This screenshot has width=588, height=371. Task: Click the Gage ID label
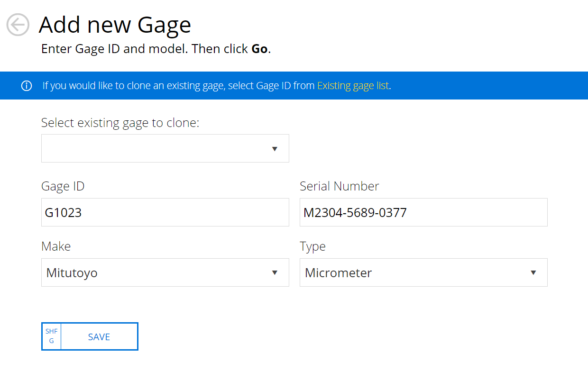pos(63,186)
